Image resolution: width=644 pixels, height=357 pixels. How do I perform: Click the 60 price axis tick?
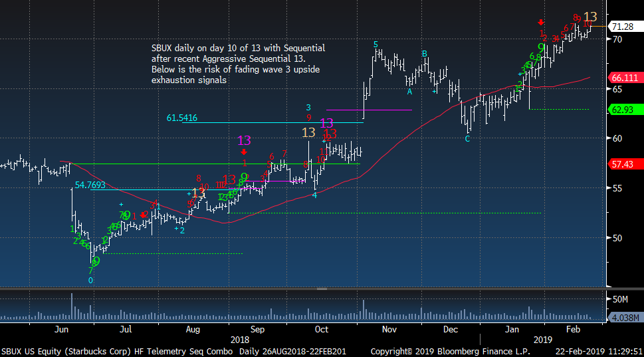pos(617,138)
